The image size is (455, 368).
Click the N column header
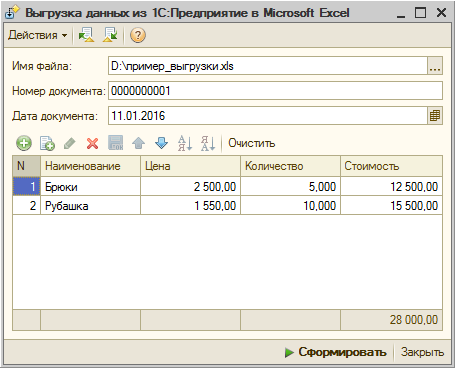coord(26,166)
